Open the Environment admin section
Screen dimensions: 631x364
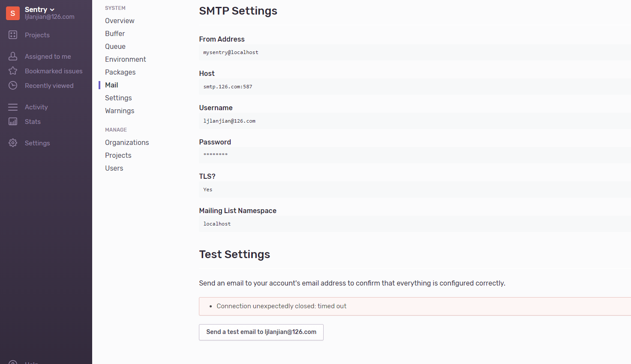pos(126,59)
